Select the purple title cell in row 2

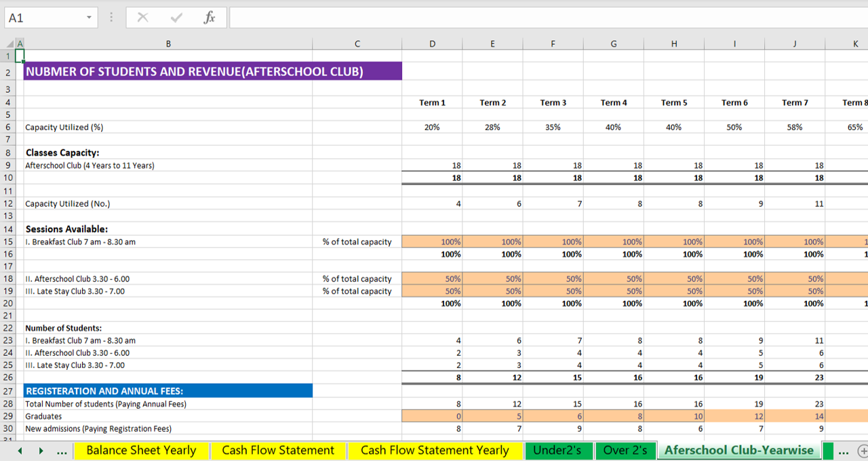click(212, 72)
